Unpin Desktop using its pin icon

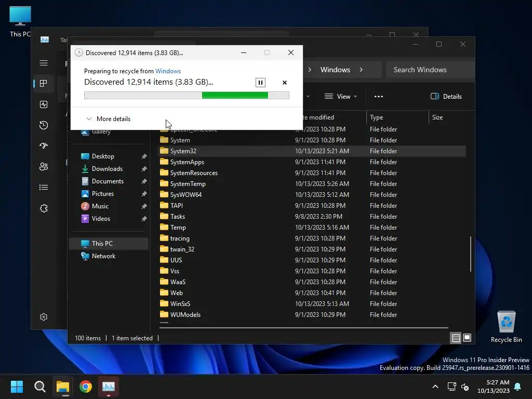(144, 156)
